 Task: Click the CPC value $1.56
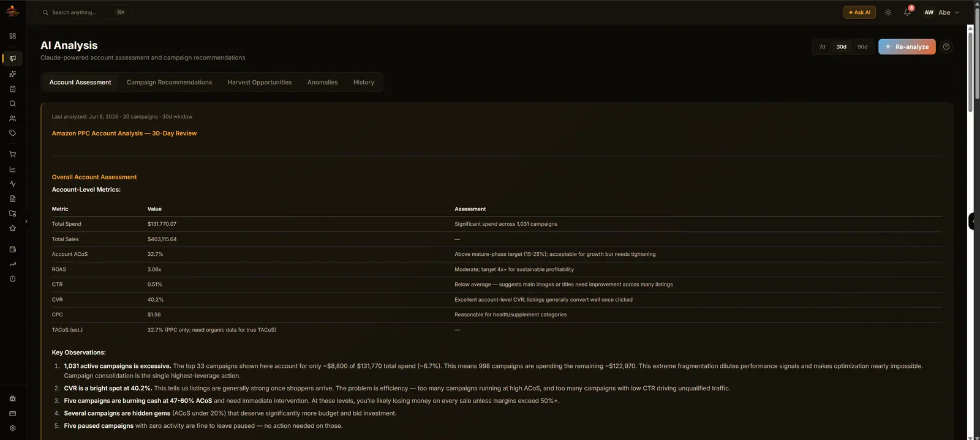(x=154, y=315)
